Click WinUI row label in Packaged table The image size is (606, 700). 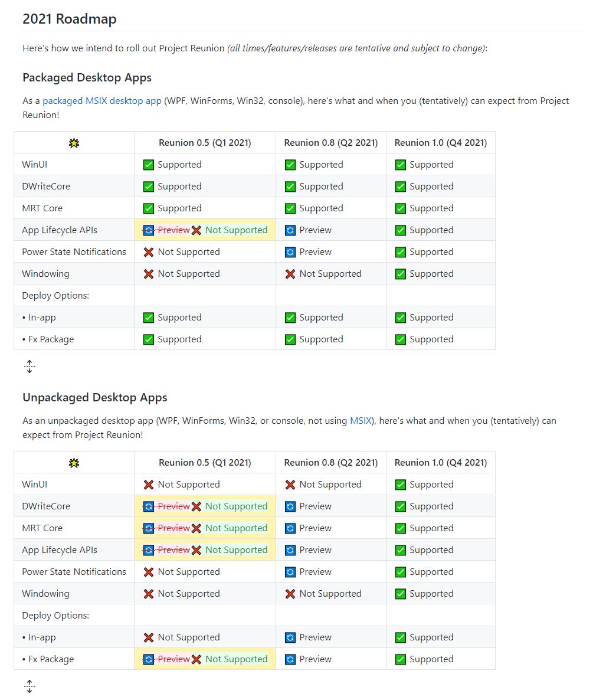click(35, 165)
